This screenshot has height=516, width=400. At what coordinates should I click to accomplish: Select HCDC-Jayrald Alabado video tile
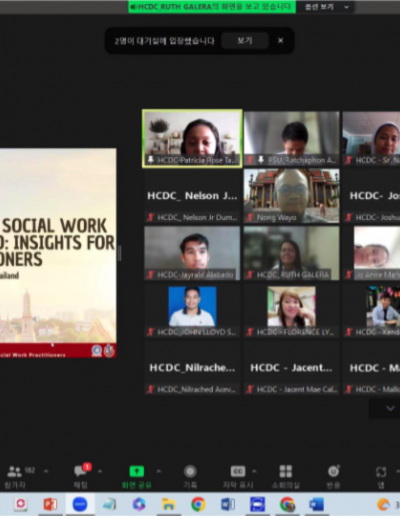click(192, 253)
